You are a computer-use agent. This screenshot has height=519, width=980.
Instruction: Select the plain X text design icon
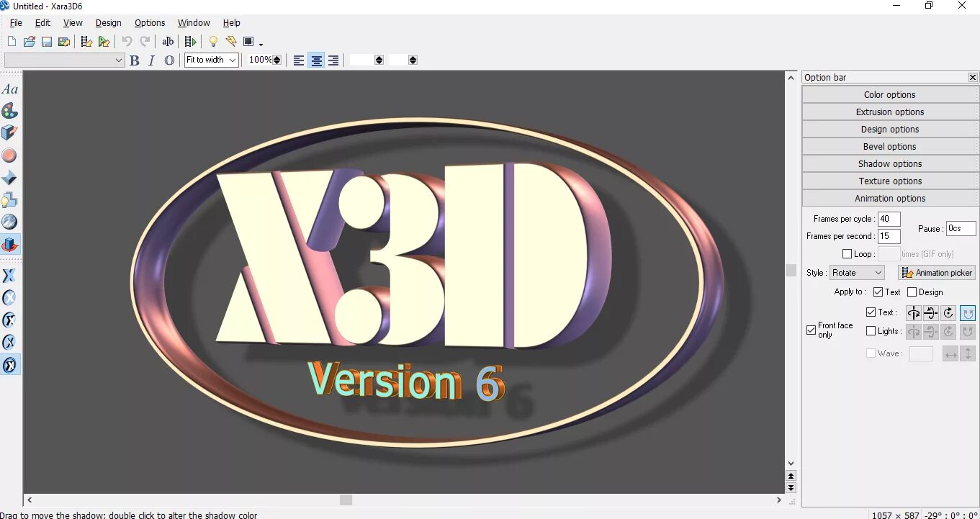pyautogui.click(x=9, y=276)
